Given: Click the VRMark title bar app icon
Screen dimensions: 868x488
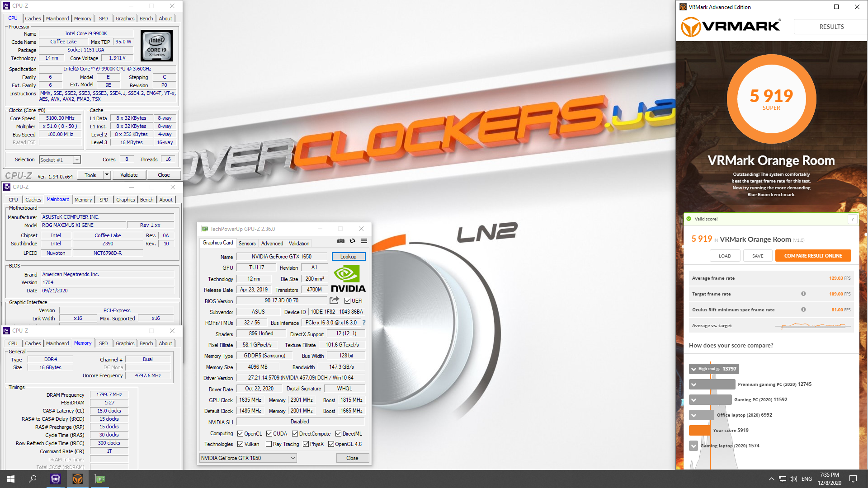Looking at the screenshot, I should [x=683, y=7].
